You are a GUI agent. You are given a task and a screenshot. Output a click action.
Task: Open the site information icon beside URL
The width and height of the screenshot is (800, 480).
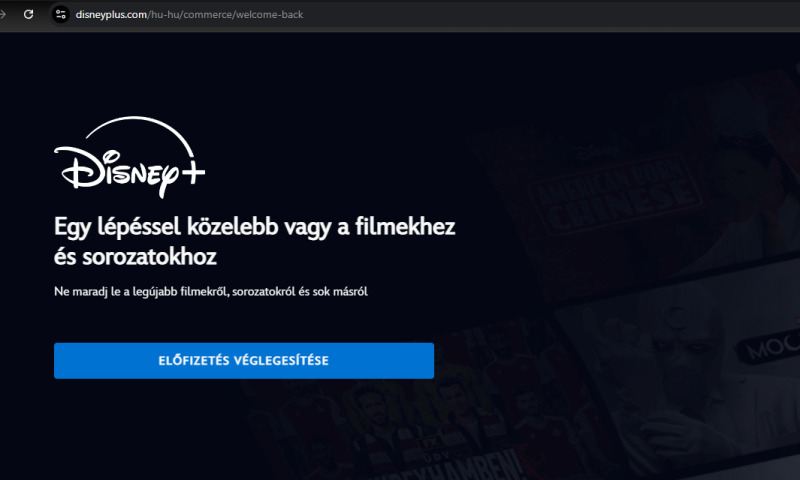(61, 14)
